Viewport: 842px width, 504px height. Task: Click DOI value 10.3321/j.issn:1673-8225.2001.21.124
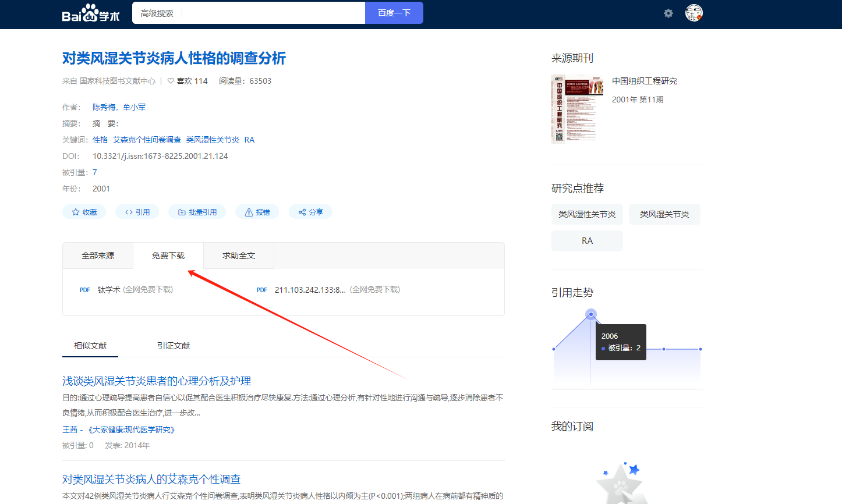point(160,156)
